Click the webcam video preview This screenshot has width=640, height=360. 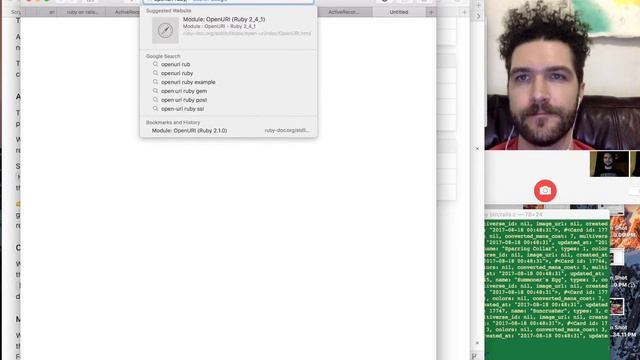click(562, 75)
